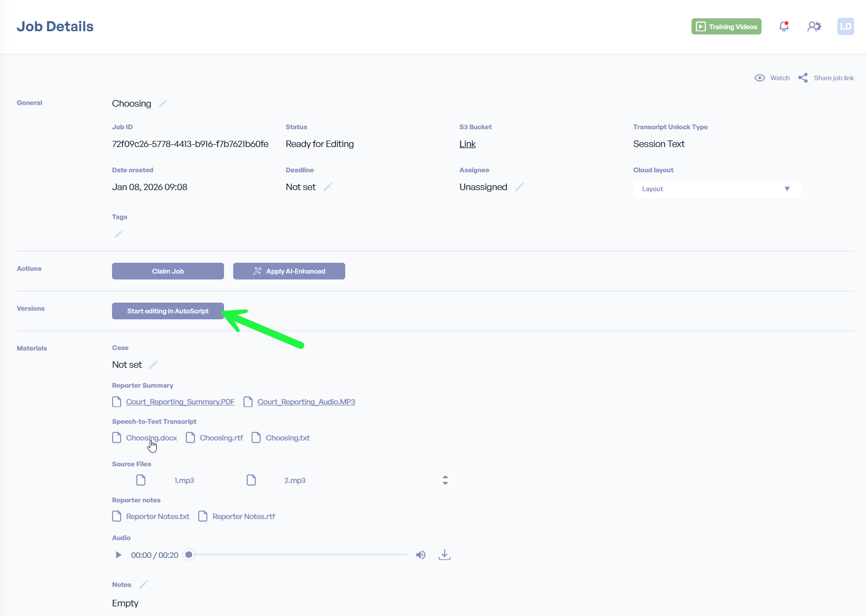Open the notifications bell
This screenshot has width=866, height=616.
(784, 26)
